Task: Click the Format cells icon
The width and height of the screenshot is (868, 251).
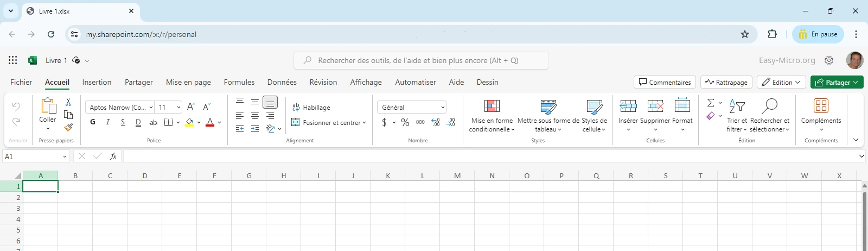Action: [682, 106]
